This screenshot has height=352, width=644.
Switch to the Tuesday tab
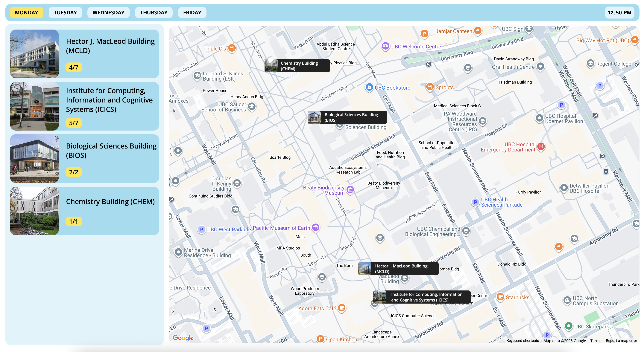65,13
